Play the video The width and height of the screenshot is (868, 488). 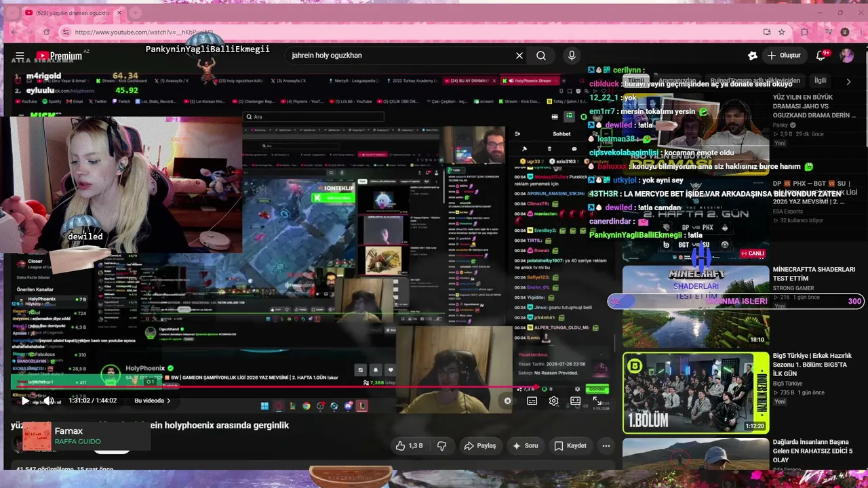25,401
